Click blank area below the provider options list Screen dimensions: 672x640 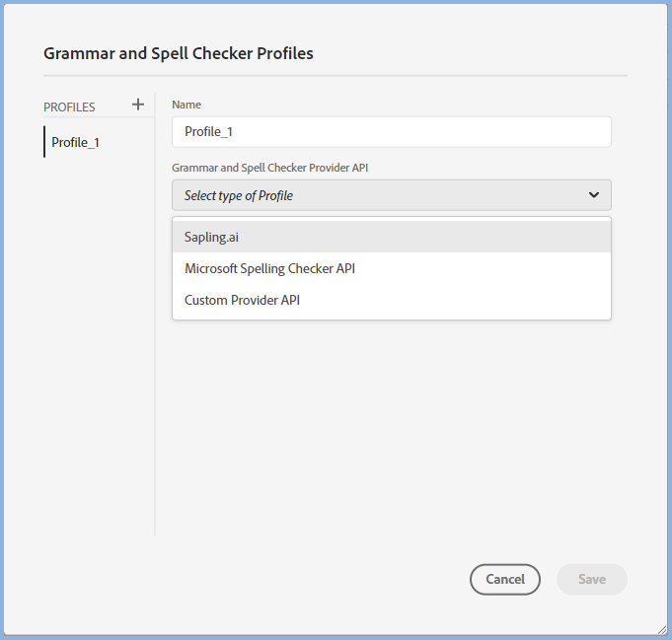pos(391,424)
